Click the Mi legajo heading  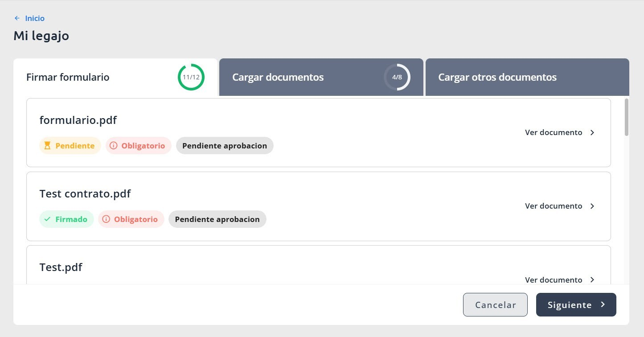(41, 36)
